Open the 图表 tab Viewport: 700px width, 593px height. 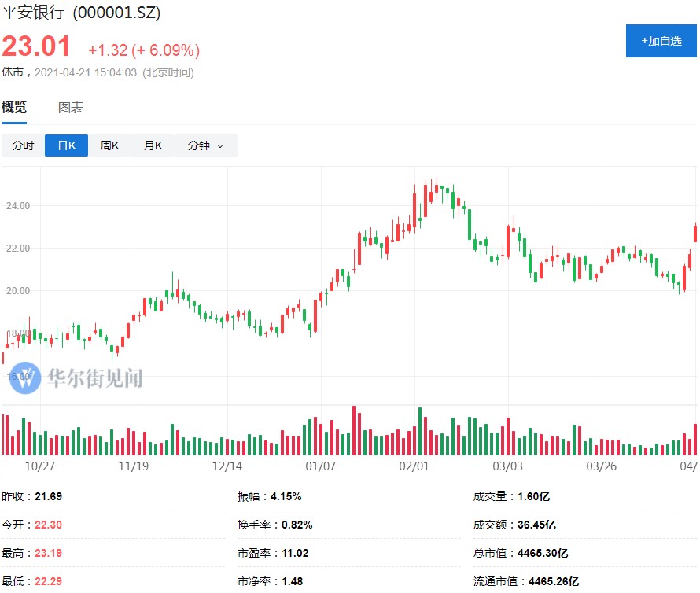click(x=71, y=108)
